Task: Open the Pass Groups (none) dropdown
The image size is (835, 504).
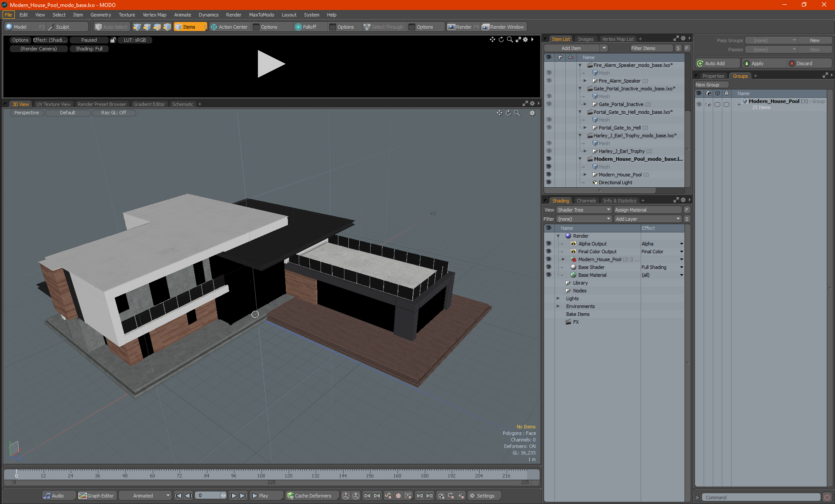Action: tap(771, 40)
